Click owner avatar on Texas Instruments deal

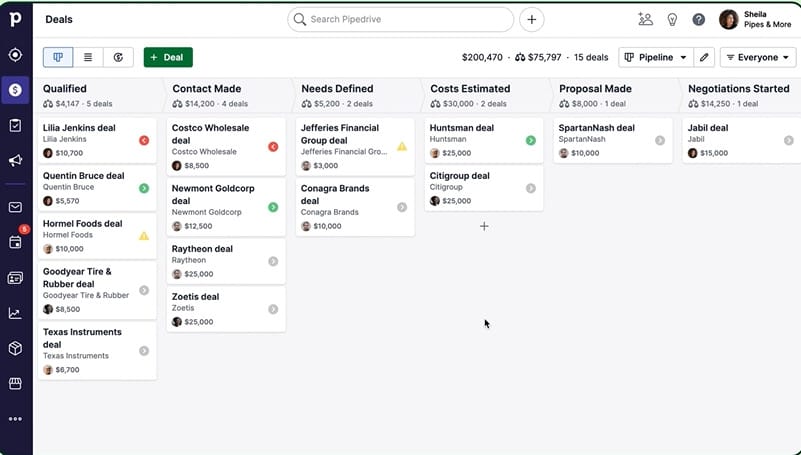[48, 370]
